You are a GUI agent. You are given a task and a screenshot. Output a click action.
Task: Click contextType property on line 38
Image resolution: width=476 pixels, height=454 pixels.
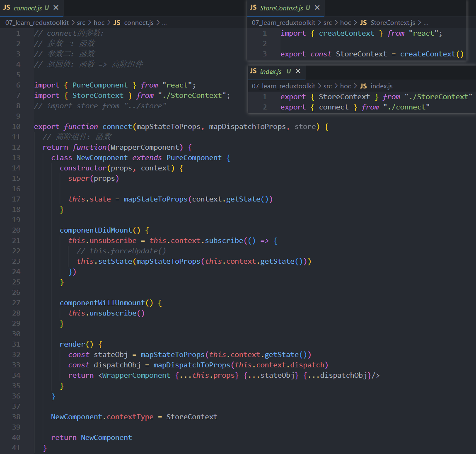(x=130, y=417)
